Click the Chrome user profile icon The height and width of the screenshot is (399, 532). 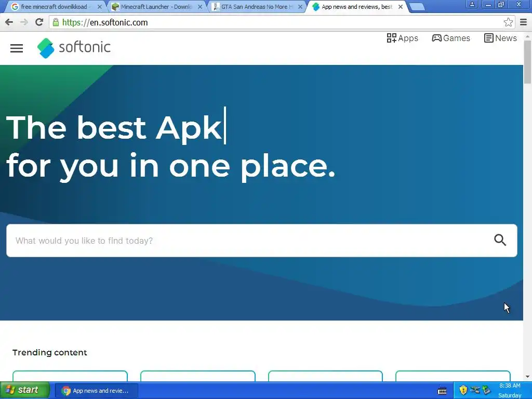pos(472,4)
